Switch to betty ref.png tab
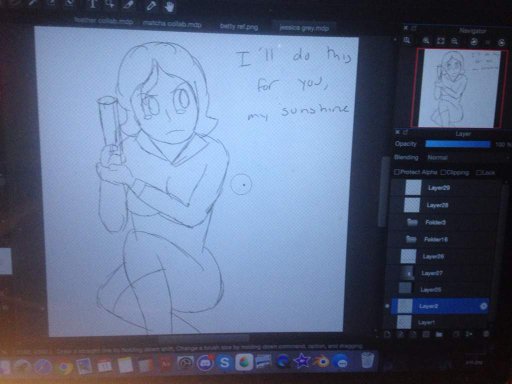512x384 pixels. (x=239, y=27)
